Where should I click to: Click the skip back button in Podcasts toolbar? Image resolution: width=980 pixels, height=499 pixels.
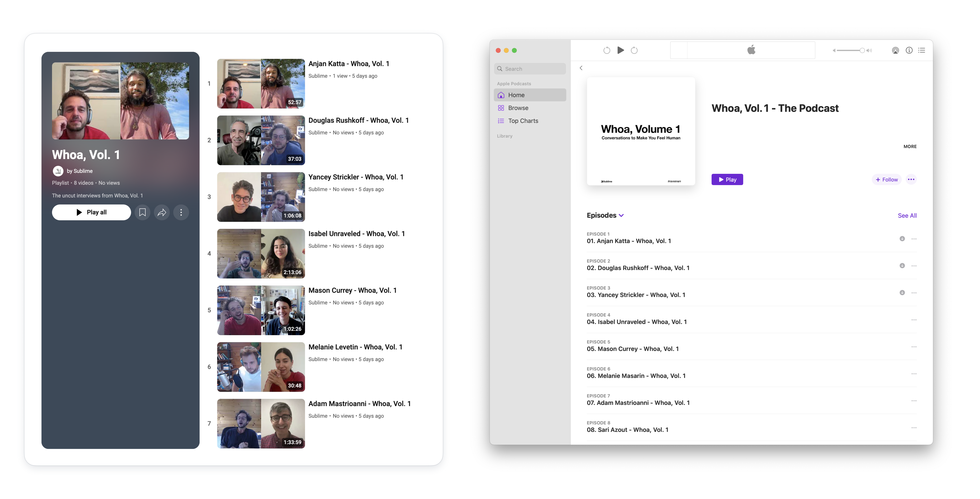[x=607, y=50]
